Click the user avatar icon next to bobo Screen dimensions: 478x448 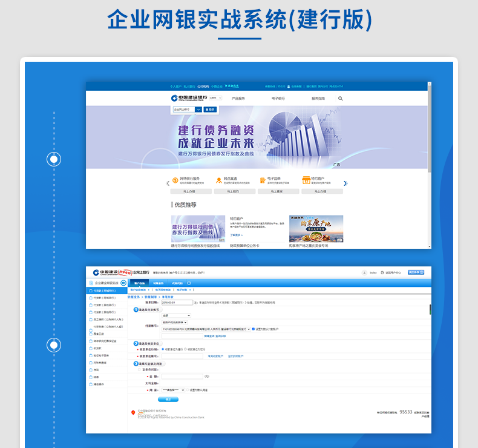(x=364, y=272)
